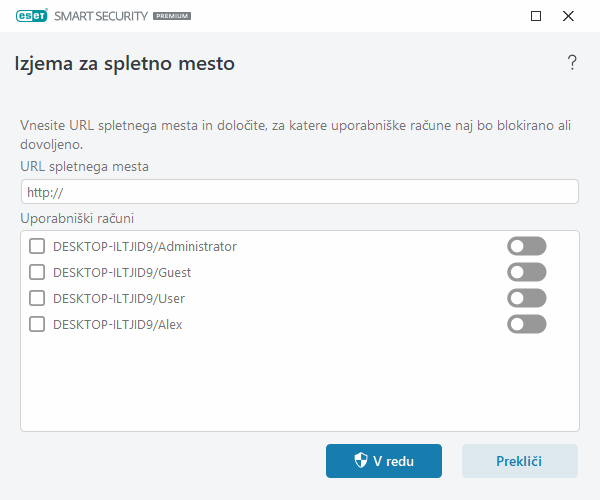The height and width of the screenshot is (500, 600).
Task: Select the DESKTOP-ILTJID9/User row text
Action: (x=119, y=299)
